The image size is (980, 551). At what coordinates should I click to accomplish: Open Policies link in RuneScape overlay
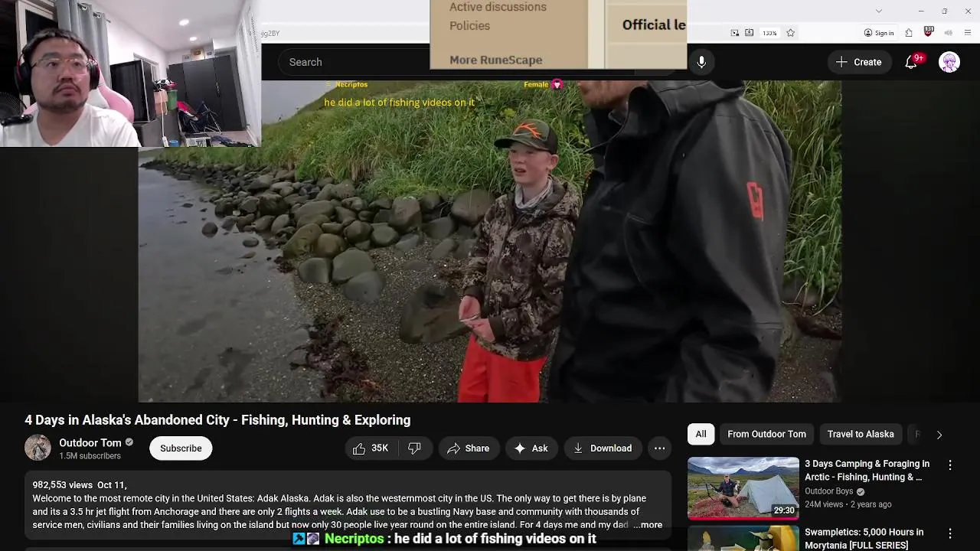coord(469,25)
